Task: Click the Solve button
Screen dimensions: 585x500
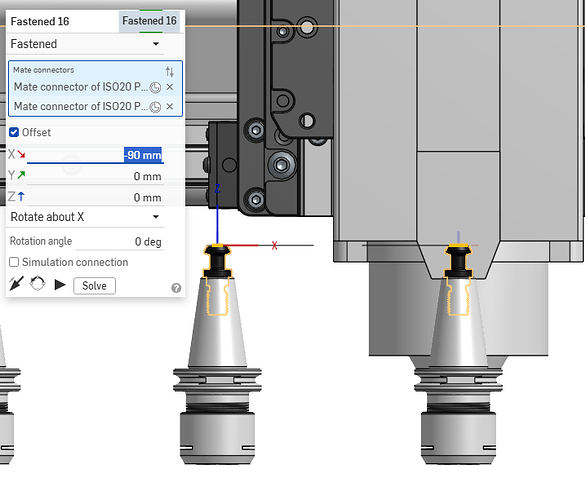Action: click(94, 286)
